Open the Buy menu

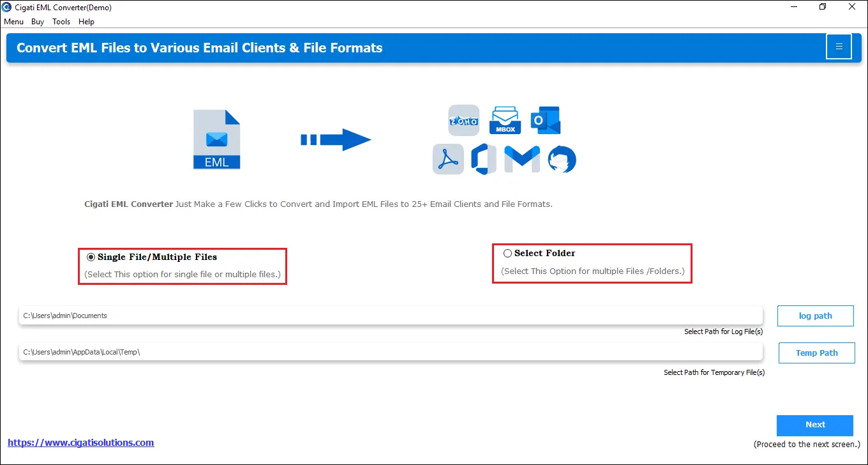click(38, 22)
